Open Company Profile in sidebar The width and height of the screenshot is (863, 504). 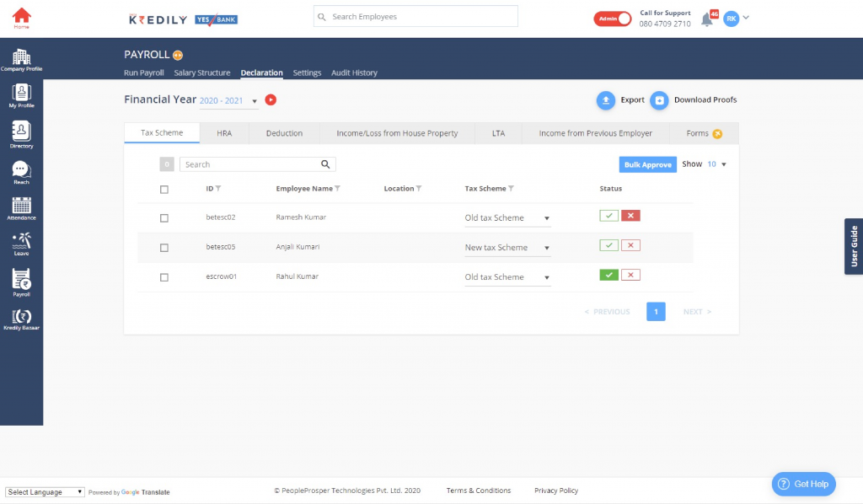click(x=21, y=60)
